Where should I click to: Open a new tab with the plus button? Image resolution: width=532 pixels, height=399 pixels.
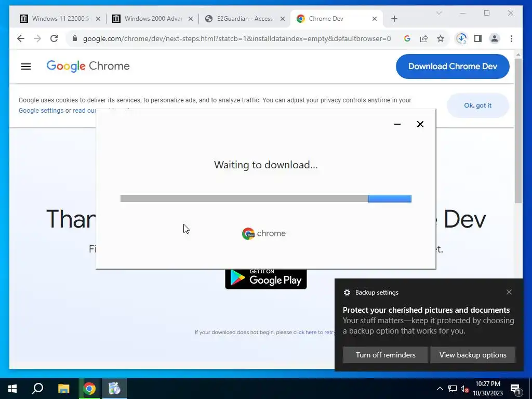pyautogui.click(x=394, y=19)
